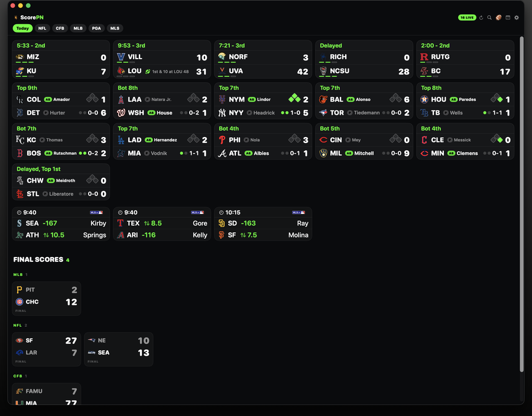
Task: Click the MLB.tv badge on SEA card
Action: 96,213
